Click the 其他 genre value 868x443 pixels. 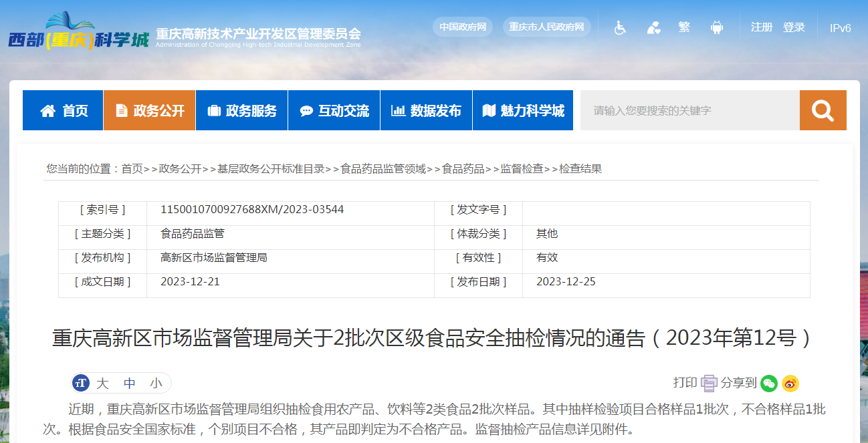(x=547, y=234)
